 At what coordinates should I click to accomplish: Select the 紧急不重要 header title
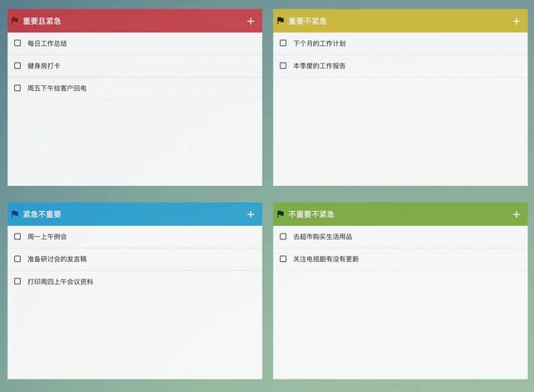(x=42, y=214)
